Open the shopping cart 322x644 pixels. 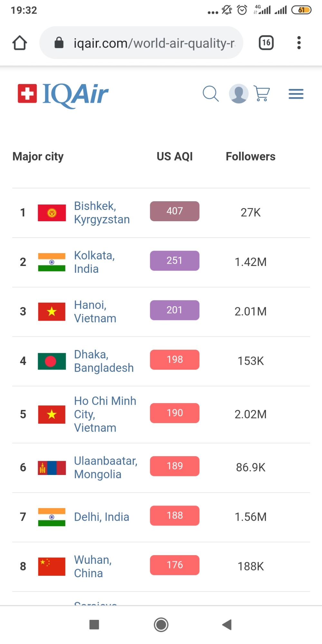(x=262, y=93)
